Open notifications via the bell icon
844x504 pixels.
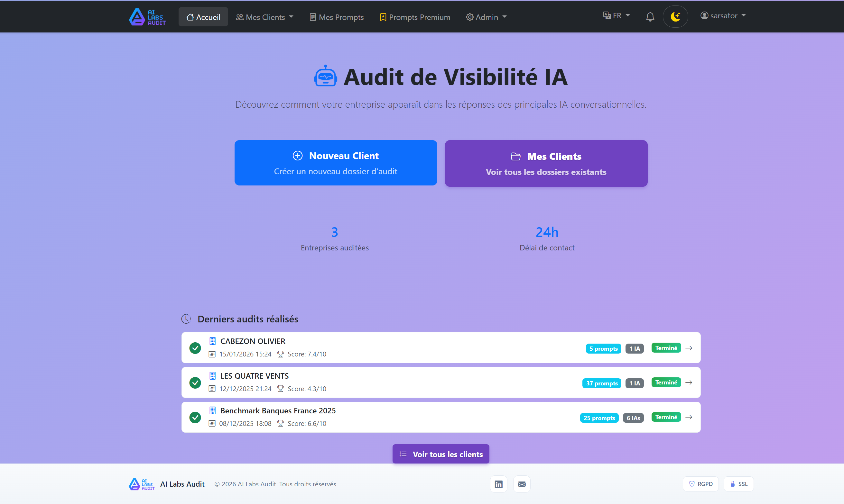point(650,16)
